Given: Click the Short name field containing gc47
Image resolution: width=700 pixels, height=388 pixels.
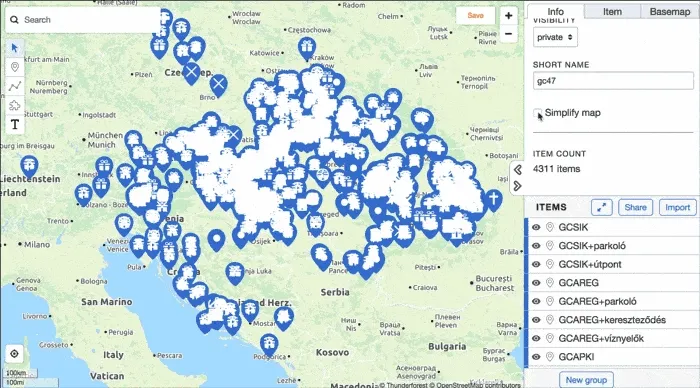Looking at the screenshot, I should click(x=613, y=81).
